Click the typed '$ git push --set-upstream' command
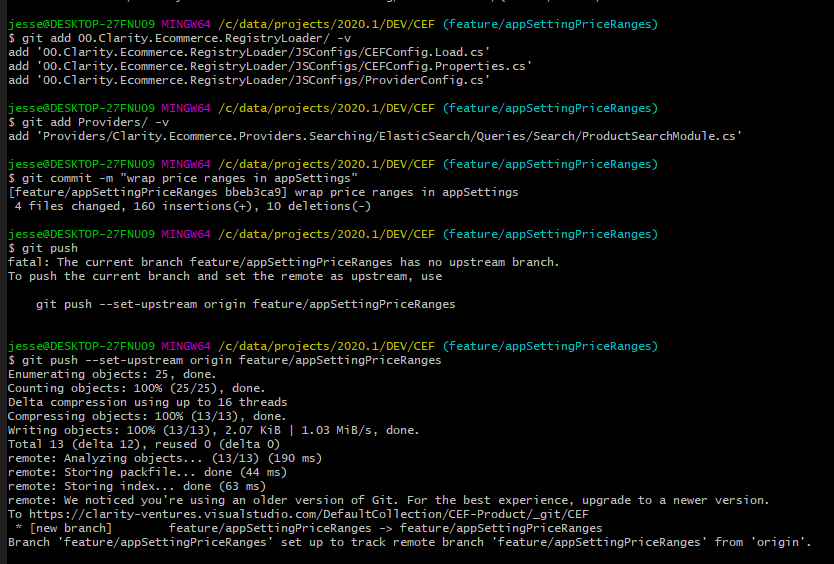 point(224,360)
